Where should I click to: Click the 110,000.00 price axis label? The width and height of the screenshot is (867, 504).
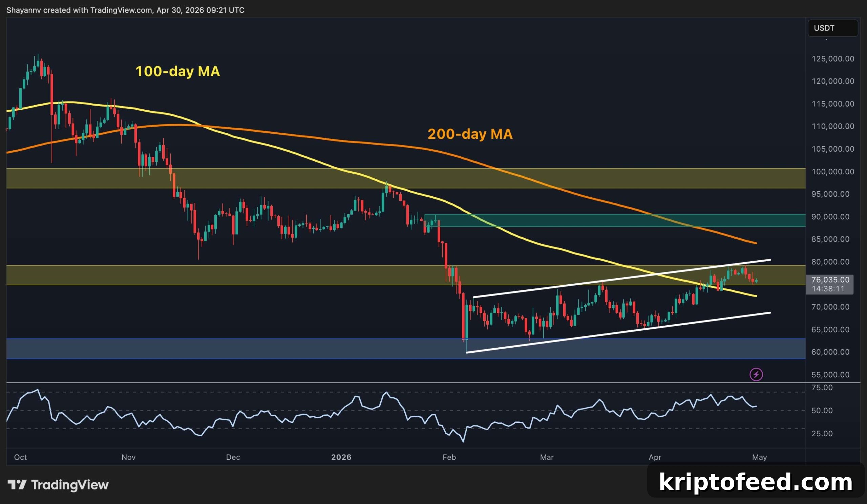pos(833,126)
